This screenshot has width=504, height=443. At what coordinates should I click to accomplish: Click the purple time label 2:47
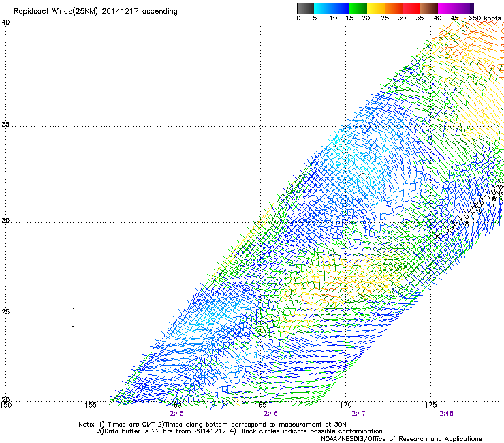pyautogui.click(x=358, y=414)
